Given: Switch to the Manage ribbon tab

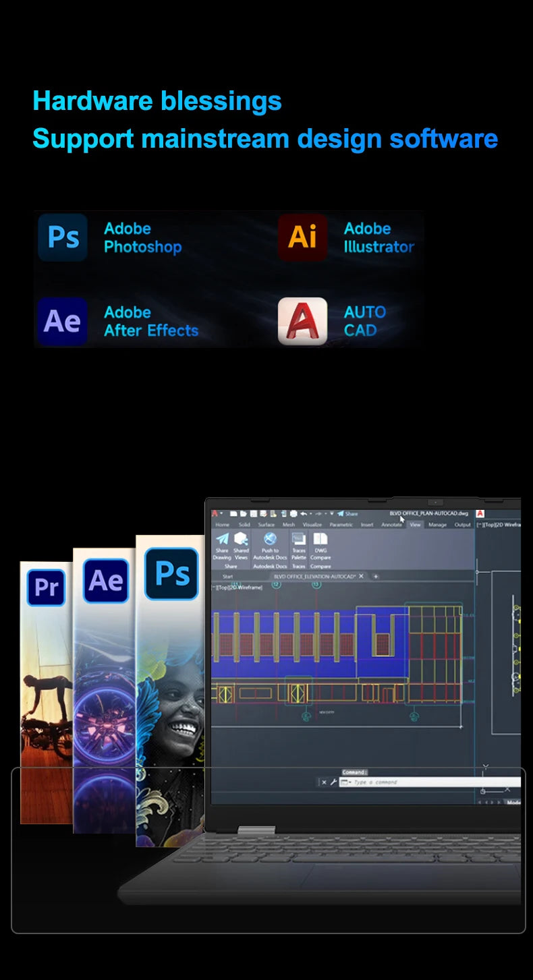Looking at the screenshot, I should click(437, 524).
